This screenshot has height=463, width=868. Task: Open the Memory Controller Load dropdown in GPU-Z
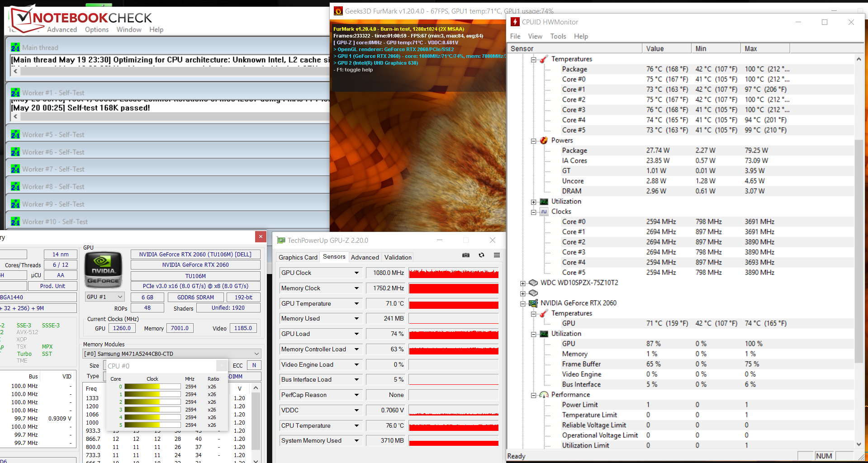pyautogui.click(x=356, y=349)
